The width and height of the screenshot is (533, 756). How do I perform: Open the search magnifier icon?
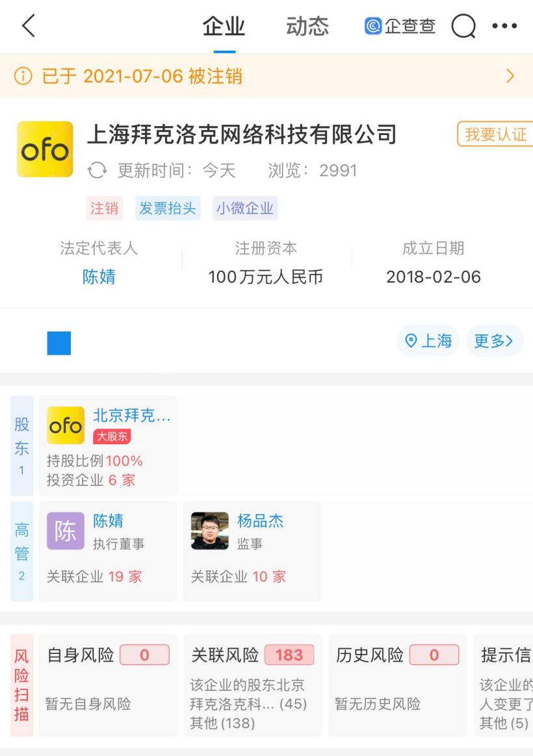(463, 27)
